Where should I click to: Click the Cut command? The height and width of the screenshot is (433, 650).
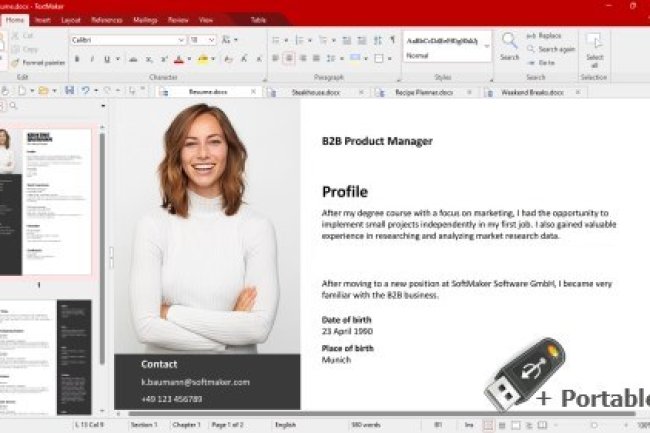point(23,36)
